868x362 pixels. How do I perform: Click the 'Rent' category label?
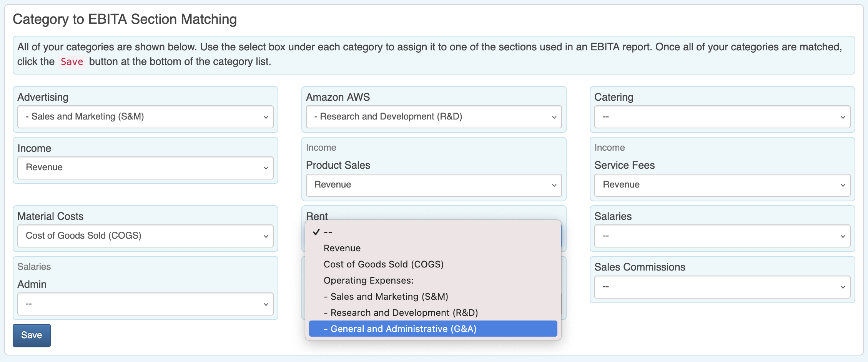pyautogui.click(x=317, y=216)
